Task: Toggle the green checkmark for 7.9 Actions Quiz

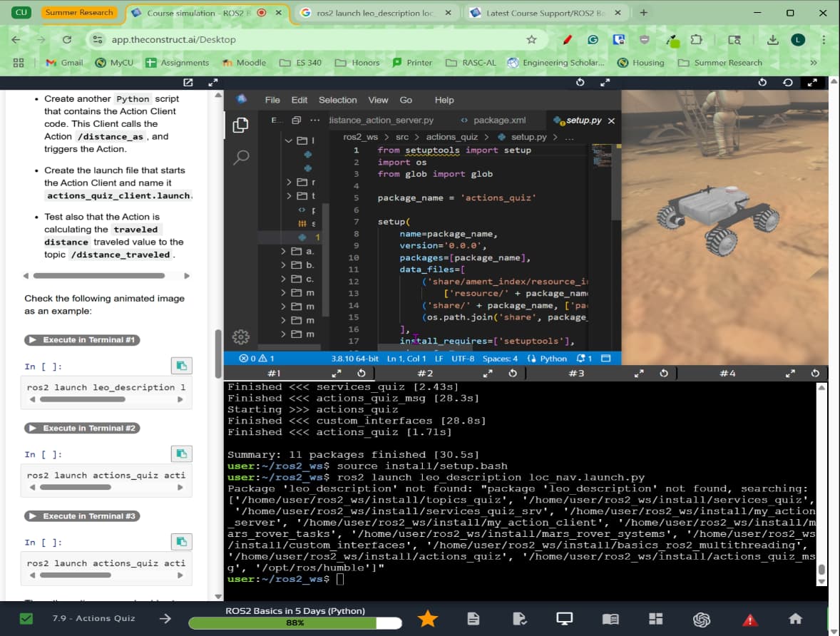Action: coord(26,618)
